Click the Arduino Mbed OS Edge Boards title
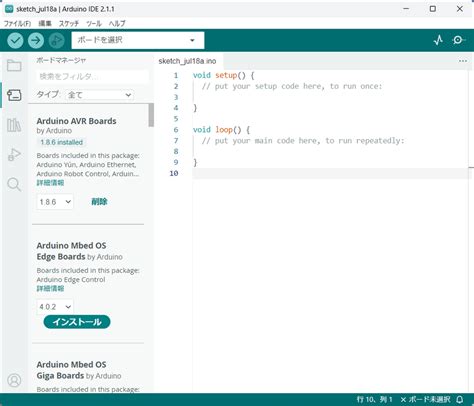The width and height of the screenshot is (474, 406). [71, 251]
